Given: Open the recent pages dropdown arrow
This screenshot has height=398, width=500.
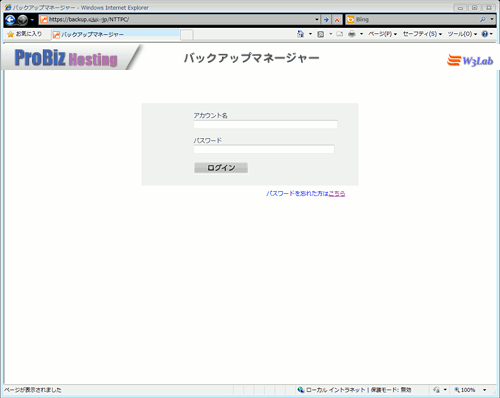Looking at the screenshot, I should coord(32,20).
